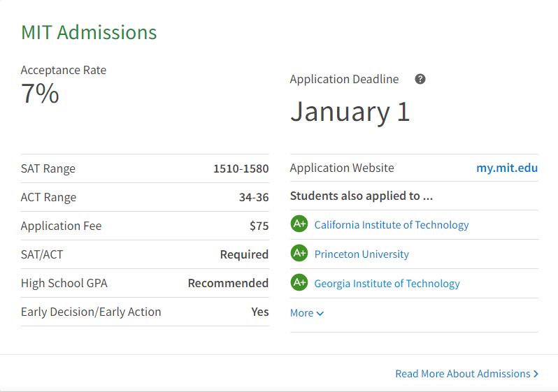Click the SAT/ACT row label

click(x=42, y=254)
